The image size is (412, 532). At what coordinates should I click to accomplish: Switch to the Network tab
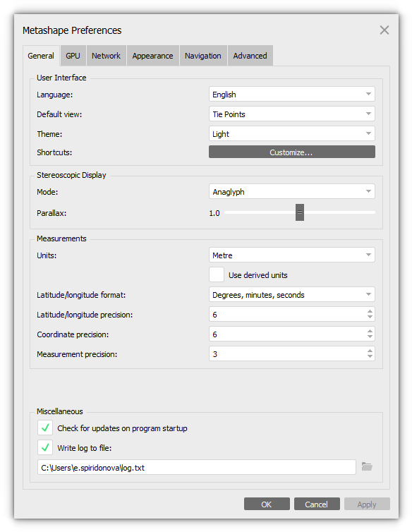click(107, 56)
